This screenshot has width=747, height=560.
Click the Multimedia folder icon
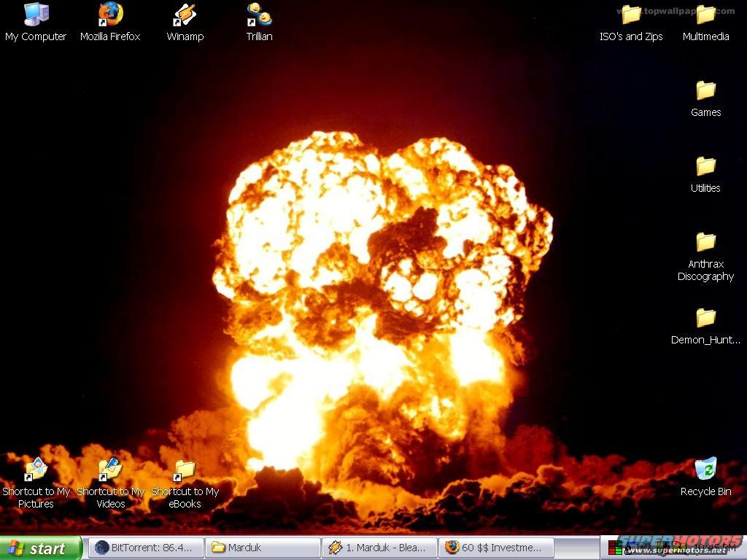point(705,15)
